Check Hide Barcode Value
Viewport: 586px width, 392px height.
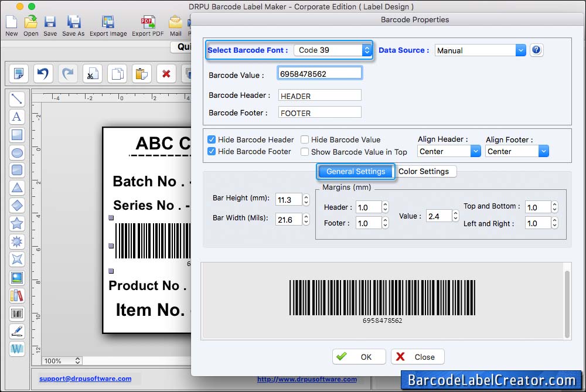click(305, 139)
